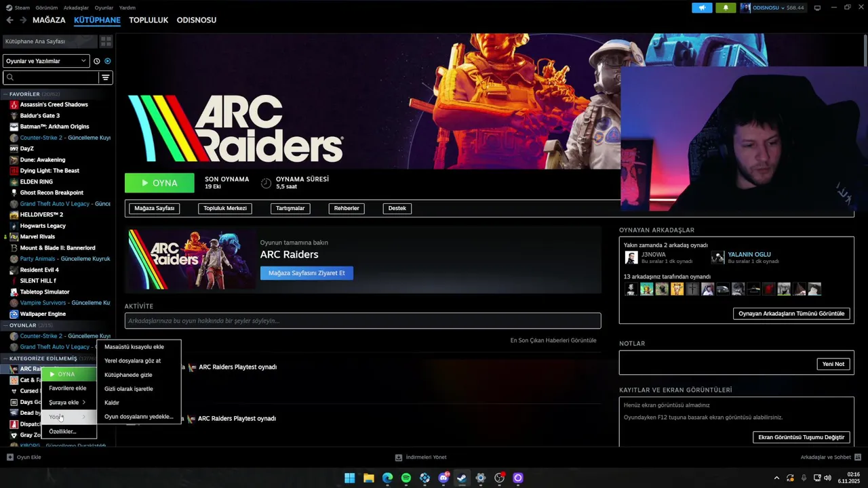Select Tabletop Simulator icon in library
This screenshot has width=868, height=488.
point(14,292)
